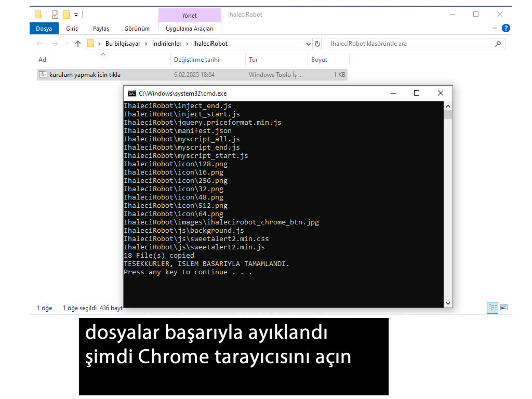Click IhaleciRobot in the breadcrumb path
This screenshot has height=399, width=532.
(210, 44)
